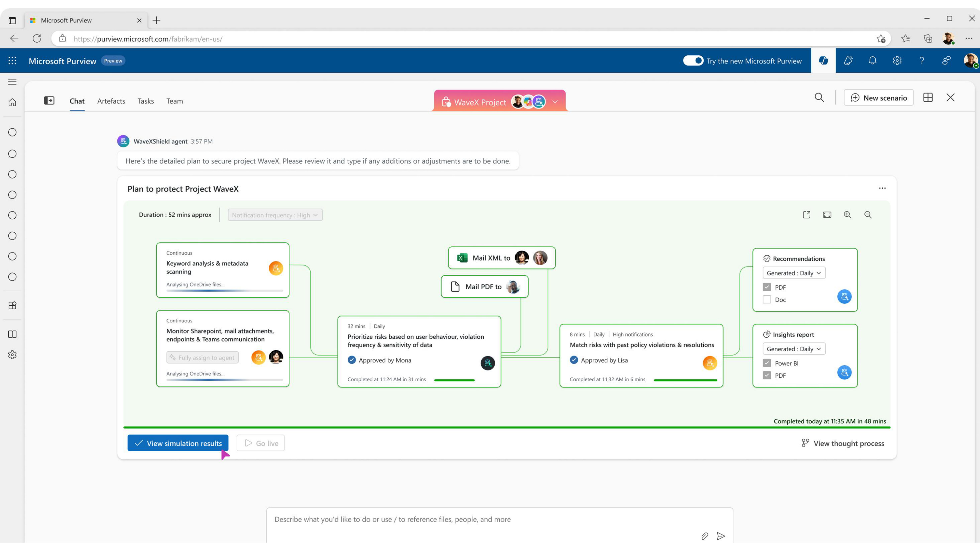Toggle Try the new Microsoft Purview switch
The height and width of the screenshot is (551, 980).
693,60
